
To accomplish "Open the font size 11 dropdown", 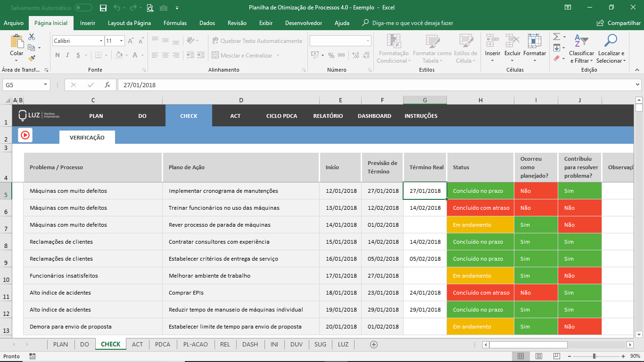I will pyautogui.click(x=122, y=41).
